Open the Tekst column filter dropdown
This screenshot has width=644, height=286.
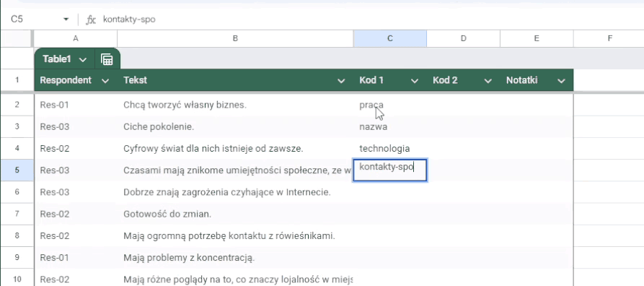click(x=341, y=81)
